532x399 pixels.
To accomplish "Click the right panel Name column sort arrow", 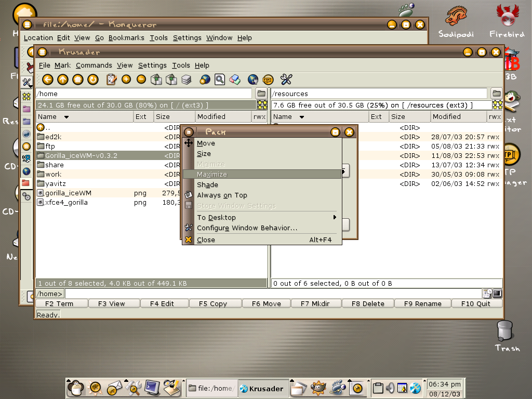I will [302, 117].
